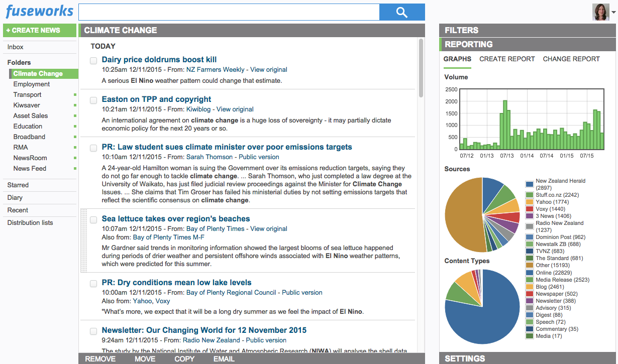This screenshot has width=618, height=364.
Task: Switch to the Change Report tab
Action: pos(571,59)
